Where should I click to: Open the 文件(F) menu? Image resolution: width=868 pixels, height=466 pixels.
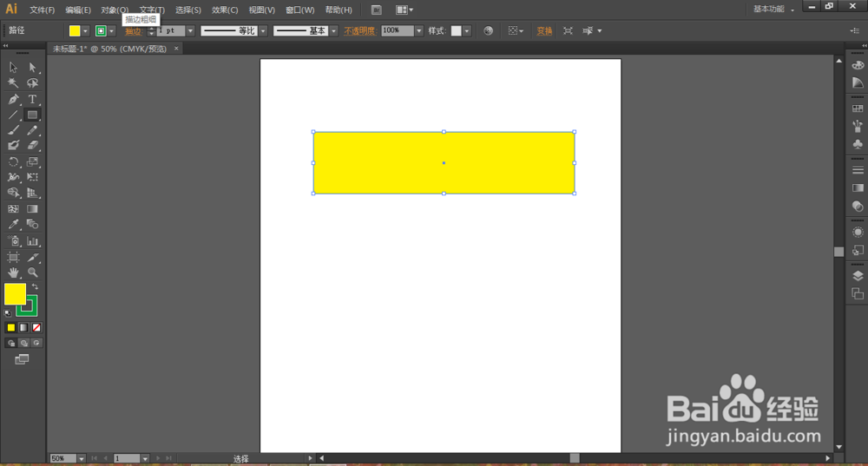coord(42,10)
